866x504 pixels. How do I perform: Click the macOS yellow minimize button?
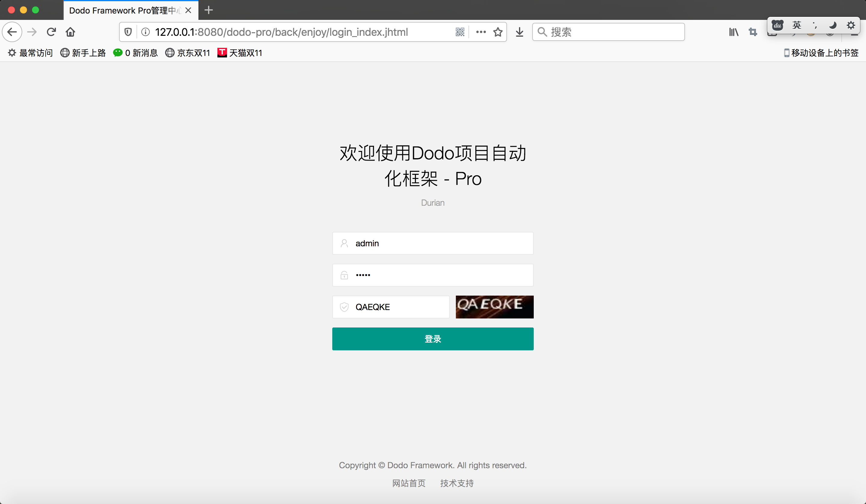pos(23,10)
